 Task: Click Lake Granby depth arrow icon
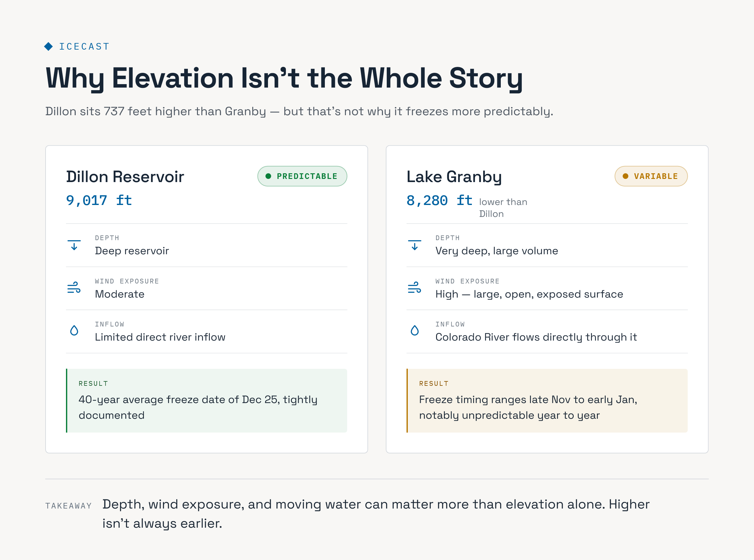414,245
